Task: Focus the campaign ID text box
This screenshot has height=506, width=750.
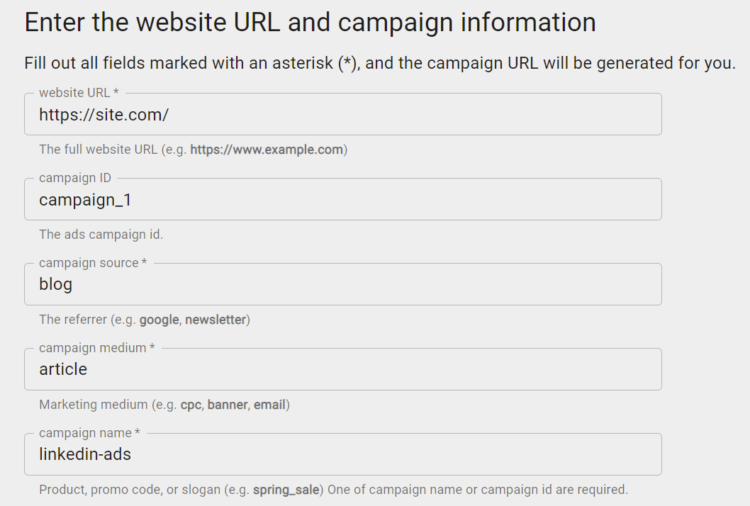Action: pos(342,200)
